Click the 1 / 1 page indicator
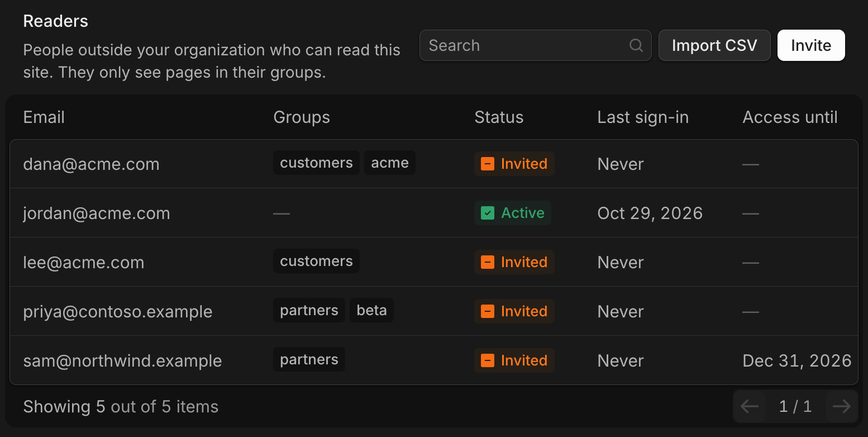 [x=795, y=406]
